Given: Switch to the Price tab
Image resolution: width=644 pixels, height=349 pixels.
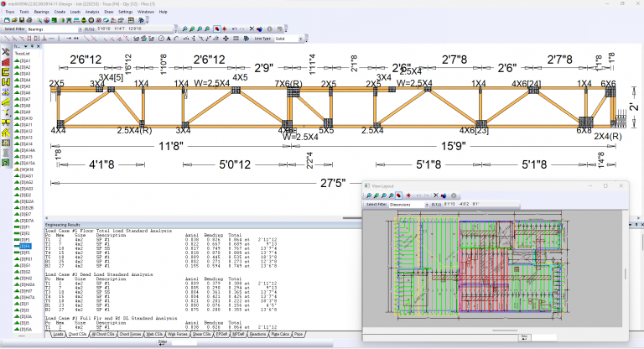Looking at the screenshot, I should point(299,335).
